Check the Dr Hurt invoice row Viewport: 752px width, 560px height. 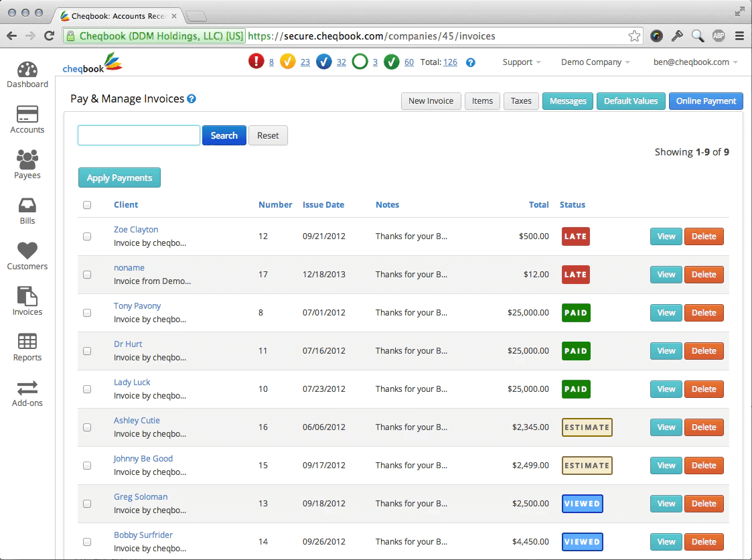click(87, 351)
